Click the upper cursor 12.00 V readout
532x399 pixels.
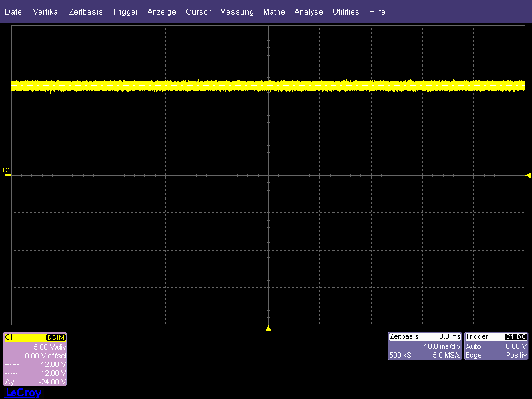click(53, 364)
